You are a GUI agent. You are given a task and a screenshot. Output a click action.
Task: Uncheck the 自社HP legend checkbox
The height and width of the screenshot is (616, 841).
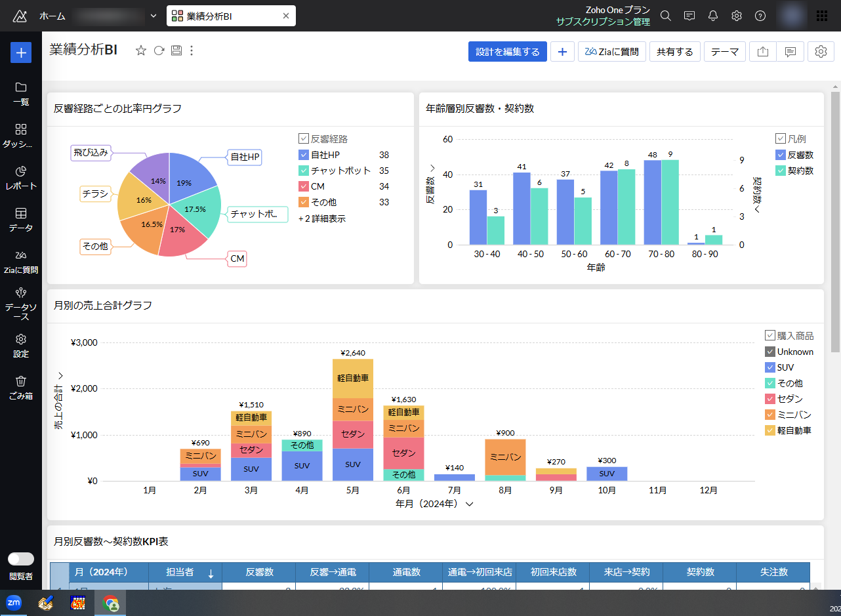pyautogui.click(x=303, y=155)
